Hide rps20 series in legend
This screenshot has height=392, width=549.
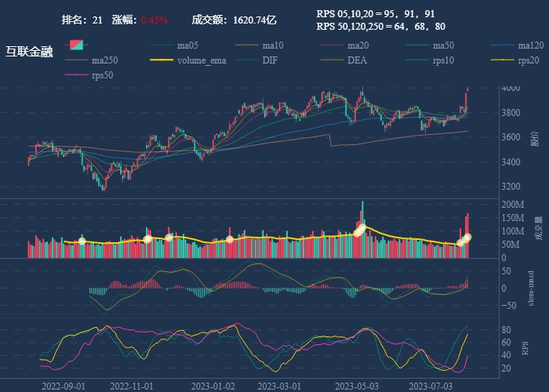[x=515, y=60]
